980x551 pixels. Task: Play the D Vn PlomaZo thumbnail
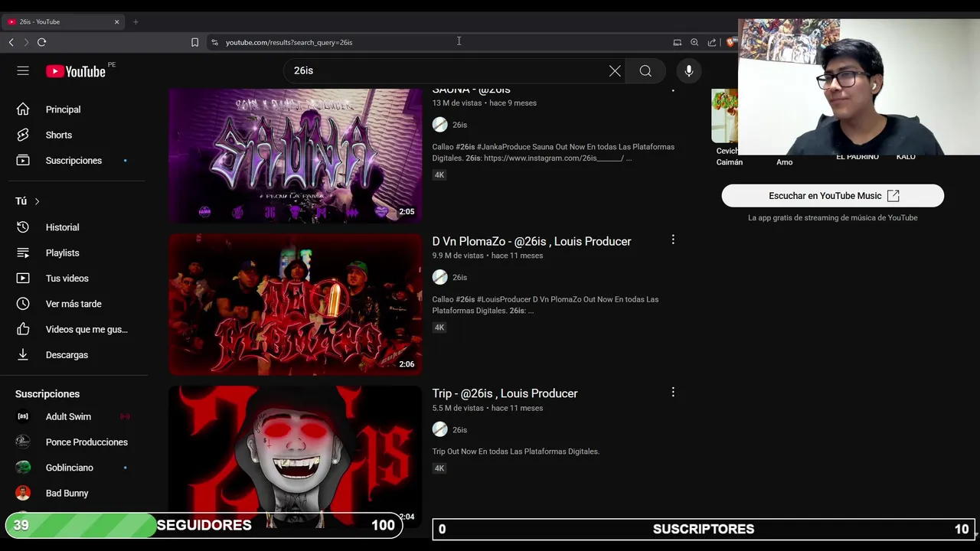coord(295,304)
